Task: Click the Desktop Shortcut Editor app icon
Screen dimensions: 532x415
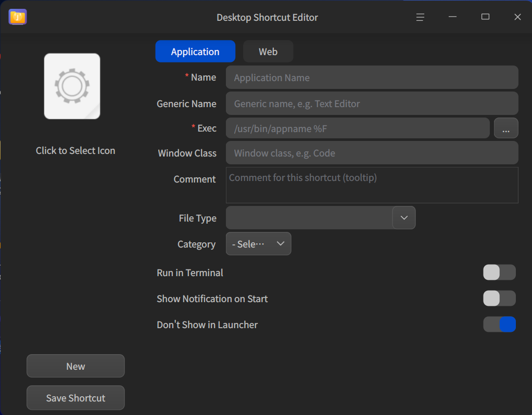Action: 18,17
